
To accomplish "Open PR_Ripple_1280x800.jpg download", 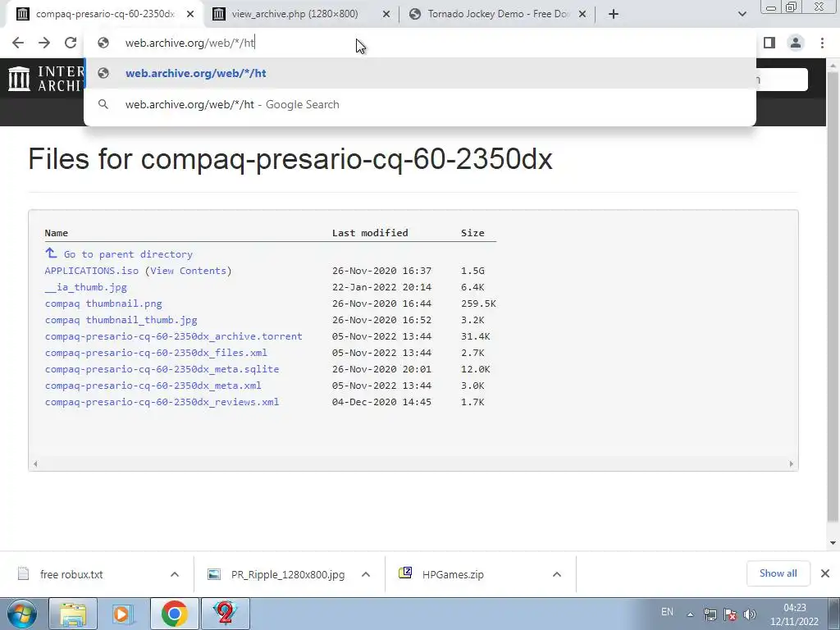I will coord(288,575).
